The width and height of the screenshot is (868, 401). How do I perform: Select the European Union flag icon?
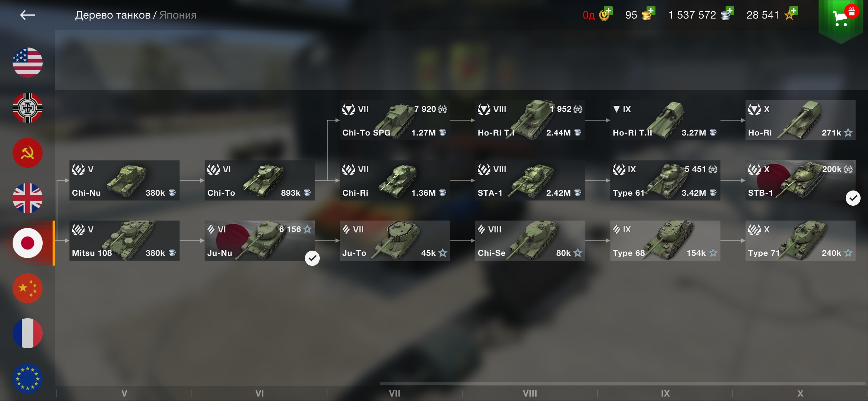click(27, 379)
